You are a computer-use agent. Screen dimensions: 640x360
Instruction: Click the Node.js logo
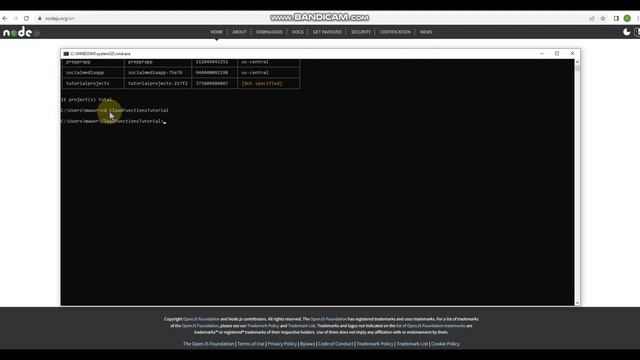pos(21,32)
